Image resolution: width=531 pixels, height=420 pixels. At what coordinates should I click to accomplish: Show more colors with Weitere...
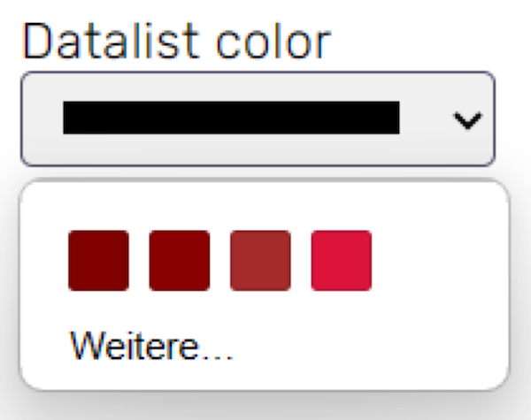tap(151, 346)
